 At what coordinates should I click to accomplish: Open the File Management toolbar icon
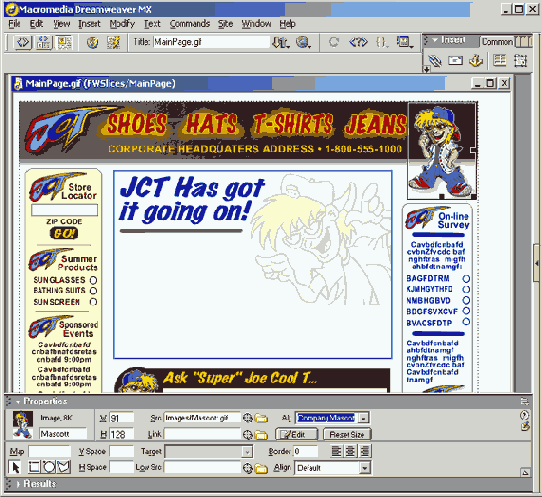280,43
